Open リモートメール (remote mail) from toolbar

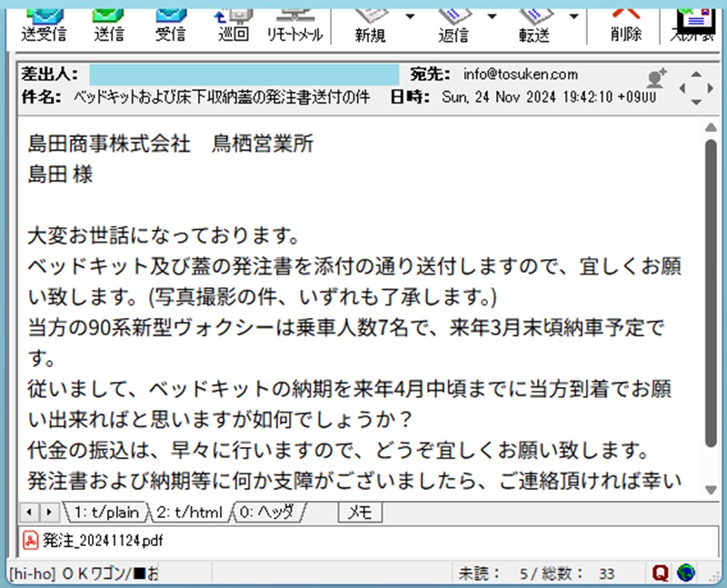click(294, 23)
